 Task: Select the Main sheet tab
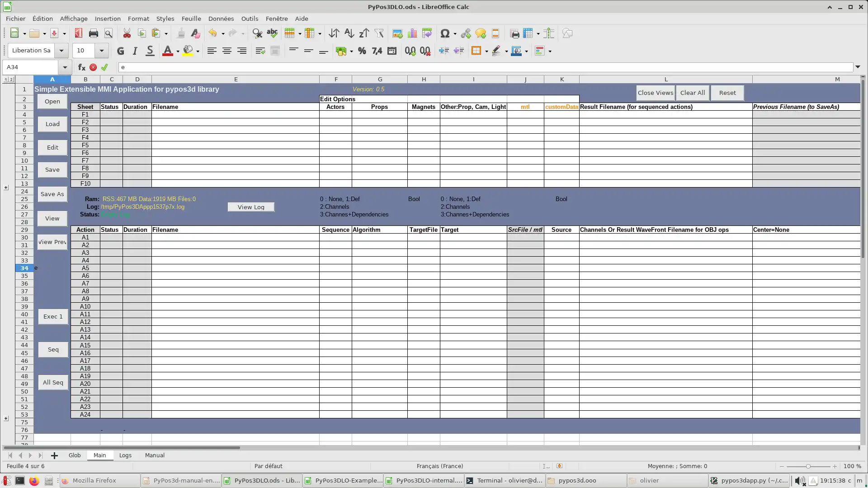(99, 455)
